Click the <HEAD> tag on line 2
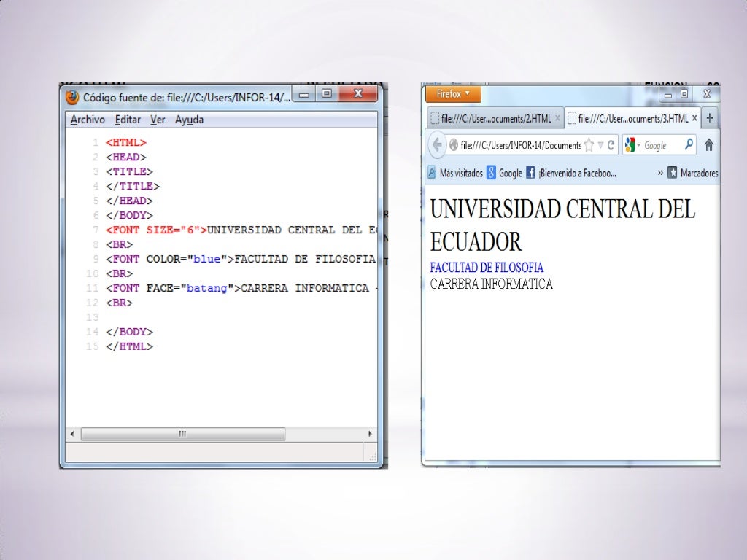Viewport: 747px width, 560px height. tap(126, 157)
